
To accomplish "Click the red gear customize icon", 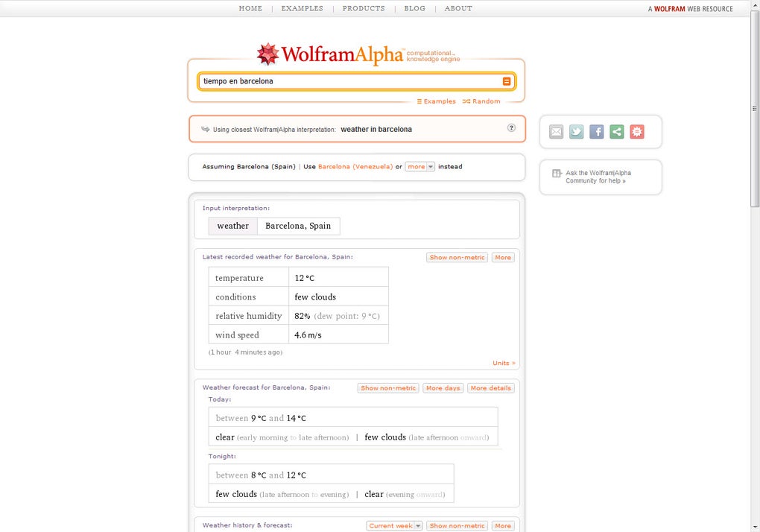I will click(637, 131).
